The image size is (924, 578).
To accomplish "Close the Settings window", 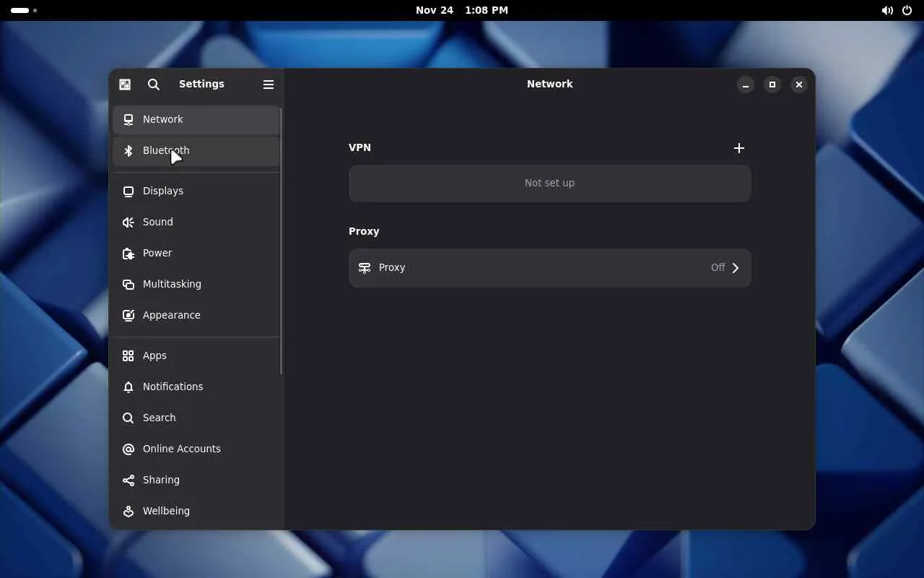I will pyautogui.click(x=799, y=85).
